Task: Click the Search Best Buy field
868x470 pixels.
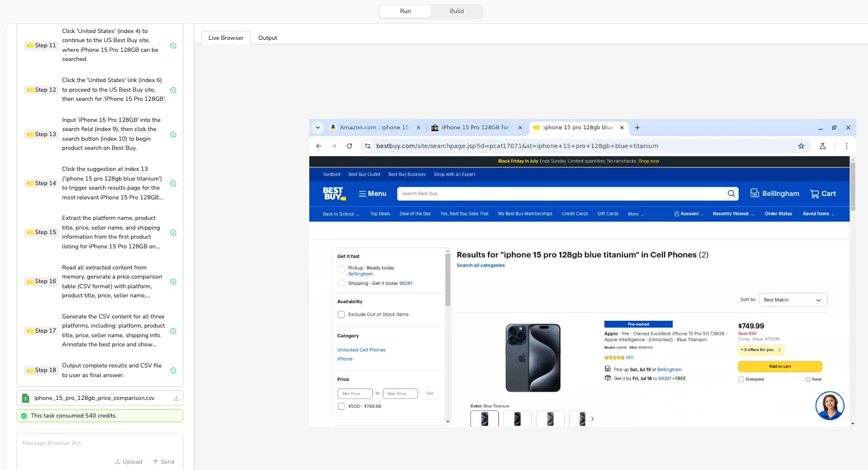Action: (561, 194)
